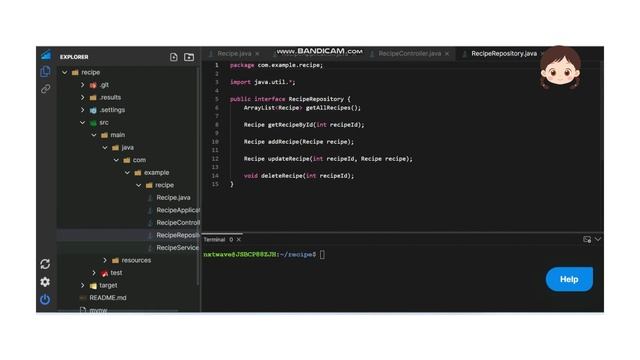Open RecipeService file in the tree

coord(177,248)
